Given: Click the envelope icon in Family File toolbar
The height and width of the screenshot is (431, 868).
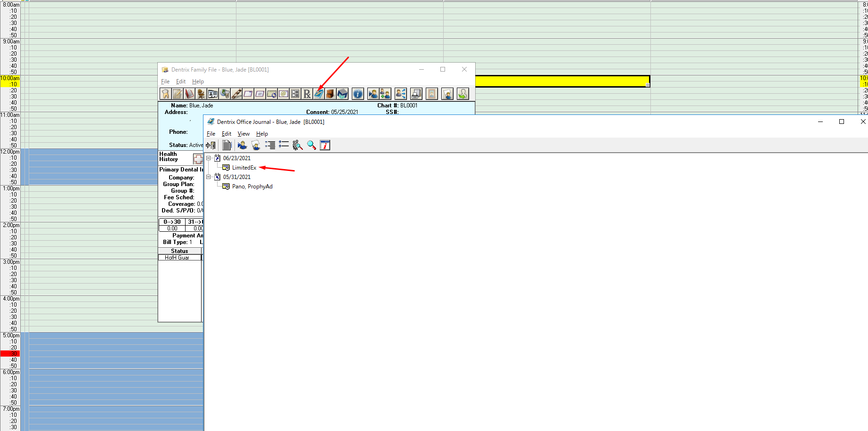Looking at the screenshot, I should point(248,94).
